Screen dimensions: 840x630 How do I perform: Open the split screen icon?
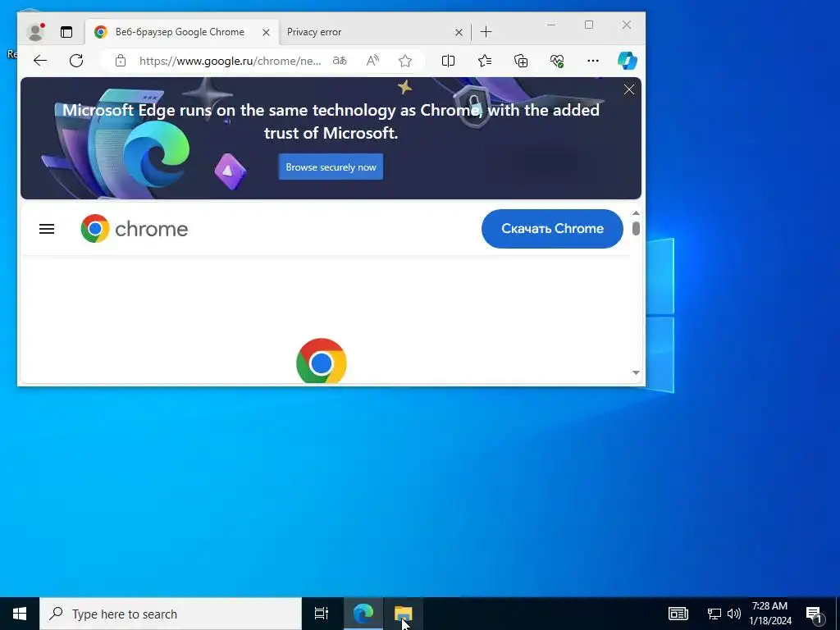(449, 61)
